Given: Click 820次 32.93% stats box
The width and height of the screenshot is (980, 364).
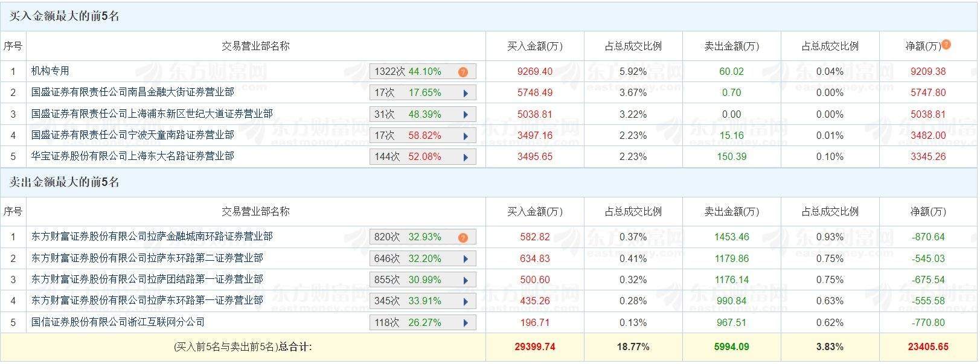Looking at the screenshot, I should (408, 237).
